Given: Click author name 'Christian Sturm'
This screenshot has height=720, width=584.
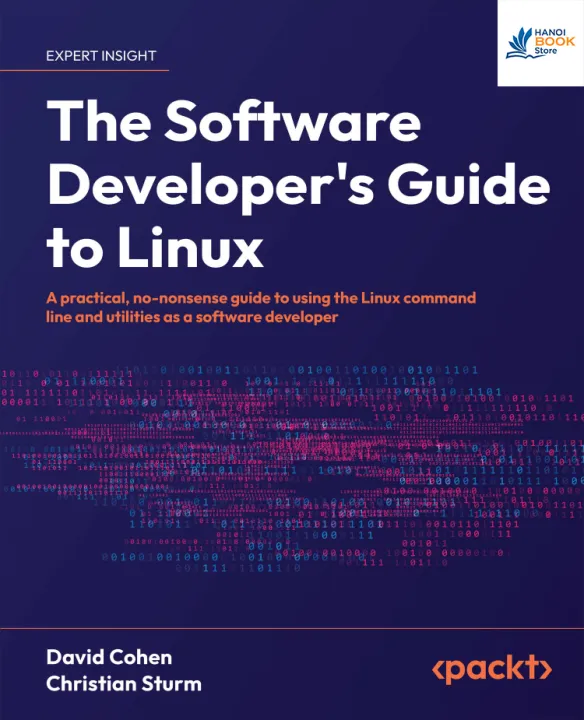Looking at the screenshot, I should pos(124,683).
